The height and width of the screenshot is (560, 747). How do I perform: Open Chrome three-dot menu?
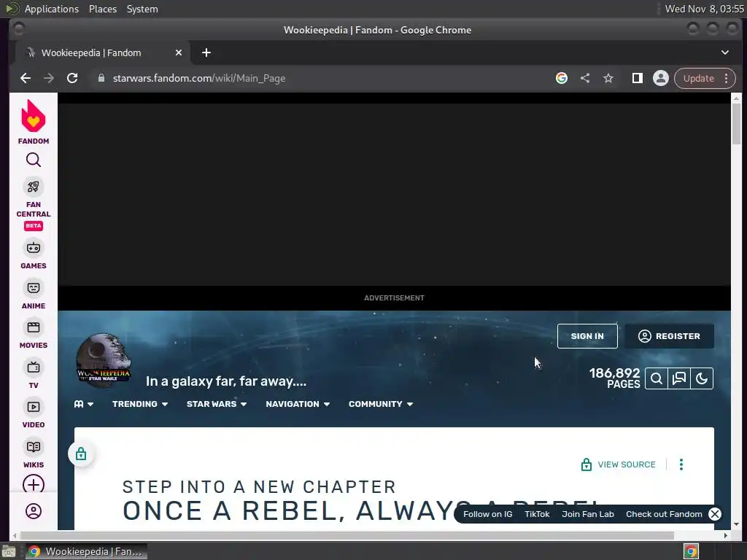tap(726, 78)
